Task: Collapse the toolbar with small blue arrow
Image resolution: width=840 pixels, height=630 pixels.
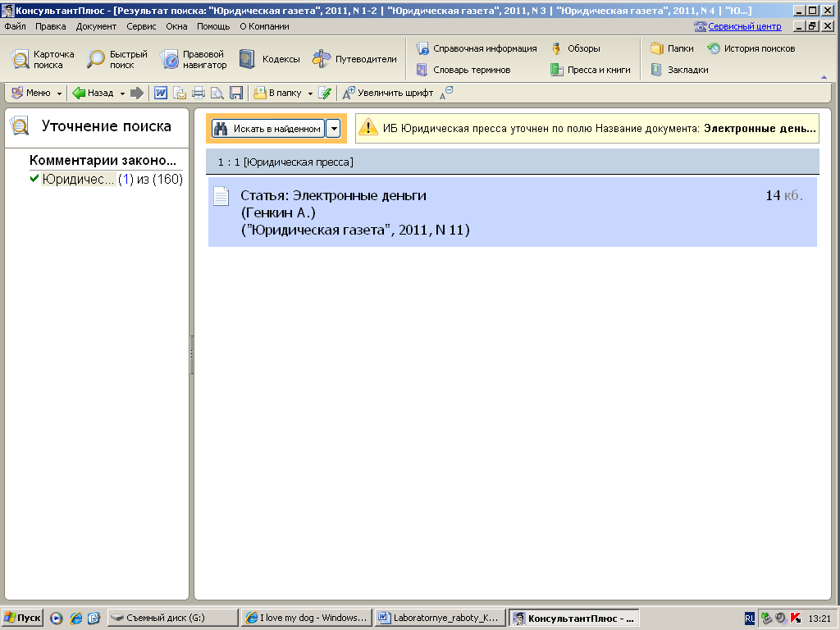Action: pyautogui.click(x=824, y=77)
